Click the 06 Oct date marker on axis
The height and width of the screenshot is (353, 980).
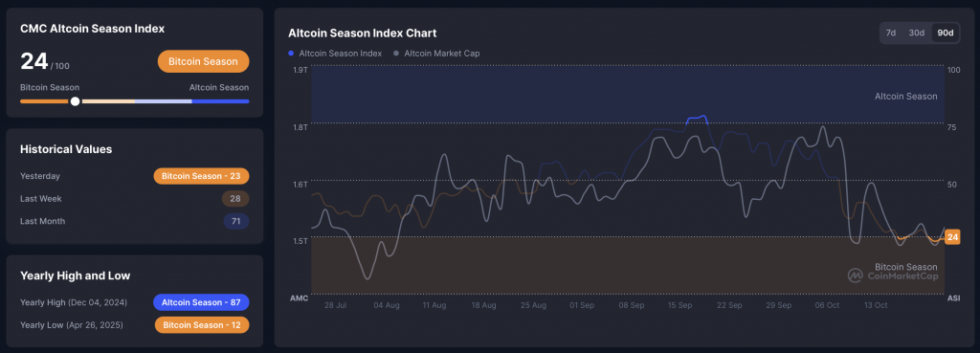827,305
